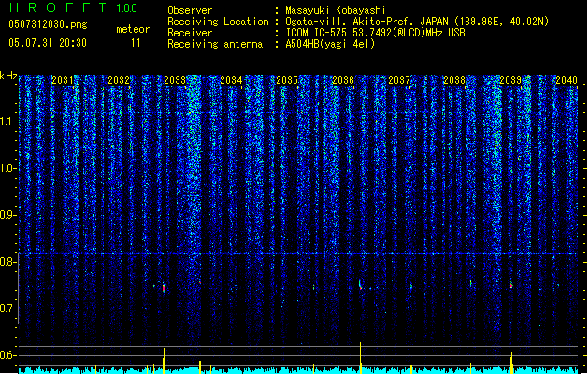Select the ICOM IC-575 receiver value

(375, 33)
